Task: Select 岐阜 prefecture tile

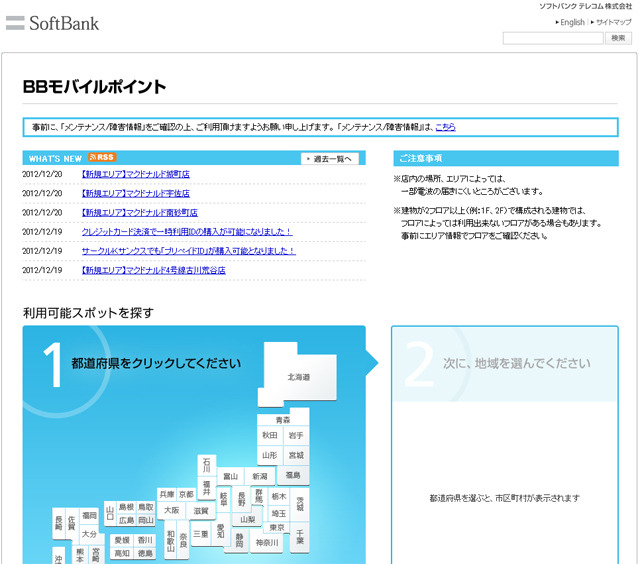Action: coord(224,499)
